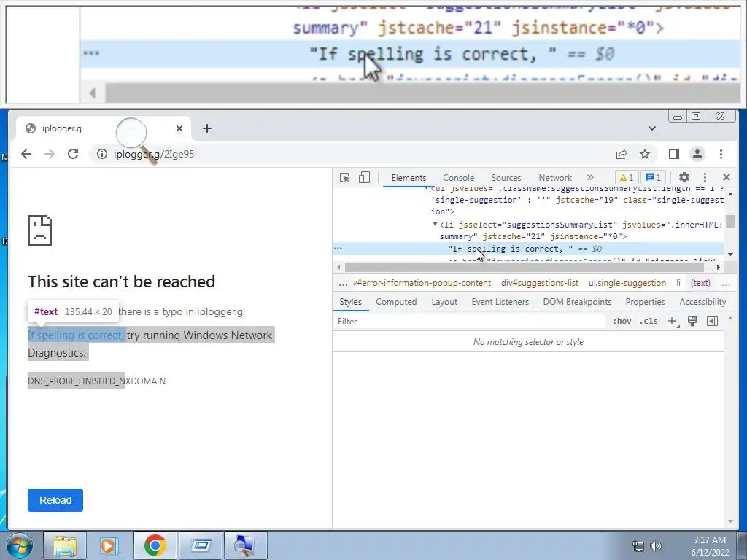Switch to Console panel tab
Image resolution: width=747 pixels, height=560 pixels.
point(458,178)
